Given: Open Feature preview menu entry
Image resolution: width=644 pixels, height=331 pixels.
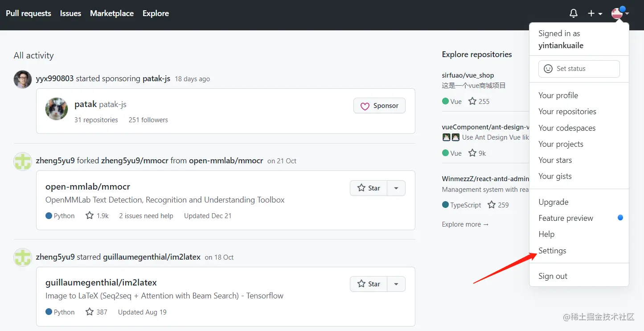Looking at the screenshot, I should (579, 218).
